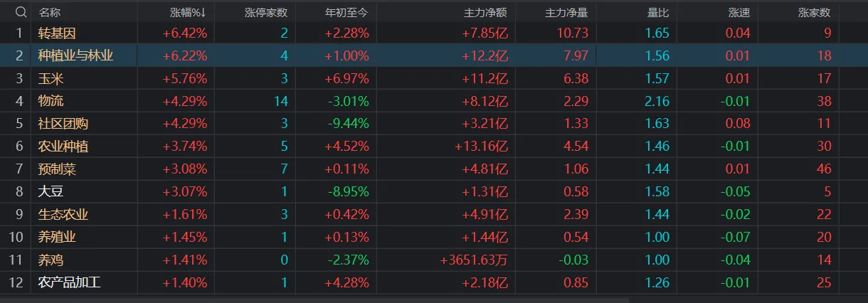This screenshot has width=868, height=303.
Task: Open the 预制菜 sector entry
Action: tap(57, 169)
